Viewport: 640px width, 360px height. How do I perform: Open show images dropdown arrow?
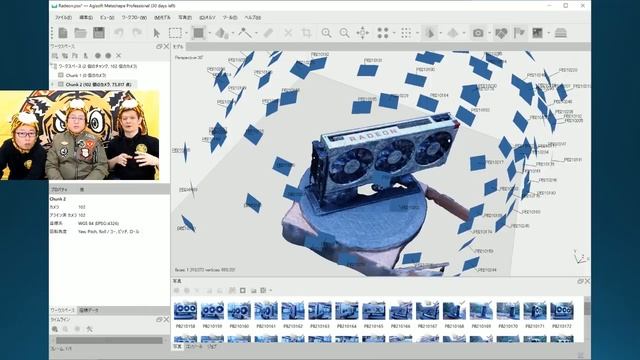[549, 33]
